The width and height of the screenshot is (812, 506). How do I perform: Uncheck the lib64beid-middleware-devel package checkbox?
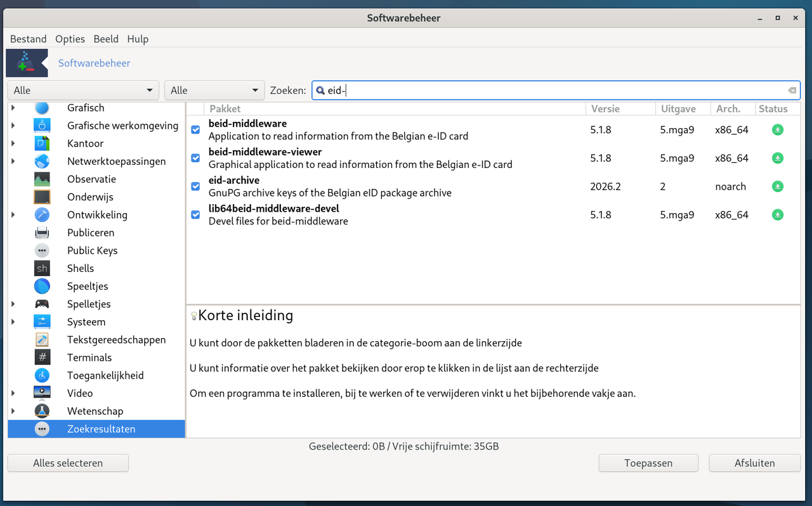click(x=195, y=215)
